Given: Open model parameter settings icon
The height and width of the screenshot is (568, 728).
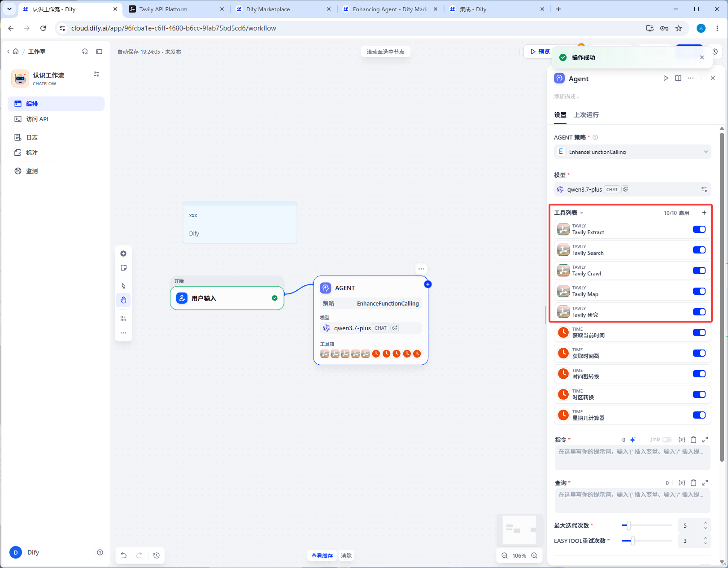Looking at the screenshot, I should pyautogui.click(x=704, y=189).
